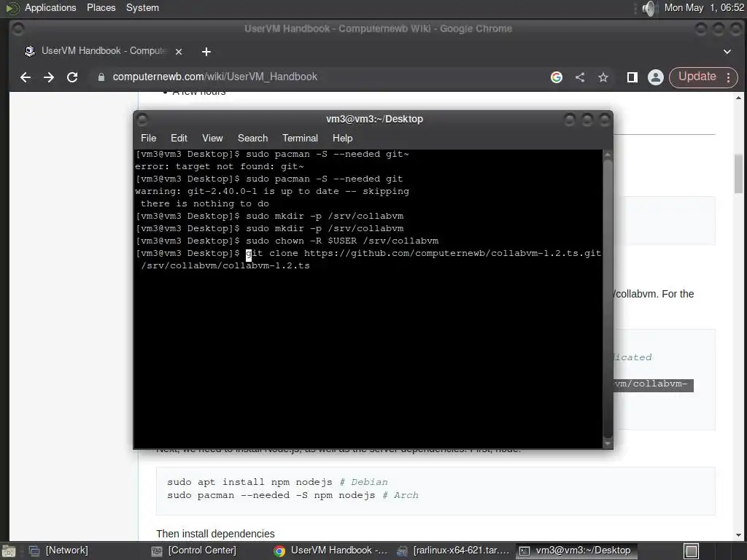Click the terminal vertical scrollbar thumb
Screen dimensions: 747x560
click(x=608, y=298)
